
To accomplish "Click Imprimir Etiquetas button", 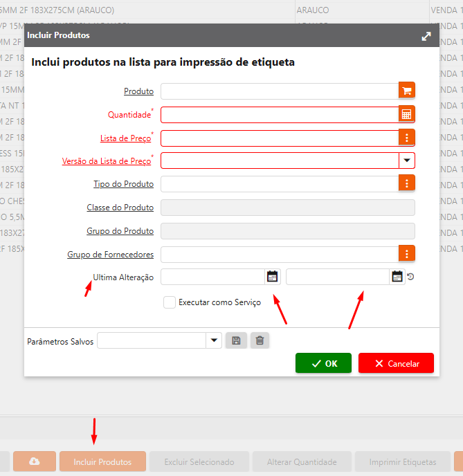I will 403,461.
